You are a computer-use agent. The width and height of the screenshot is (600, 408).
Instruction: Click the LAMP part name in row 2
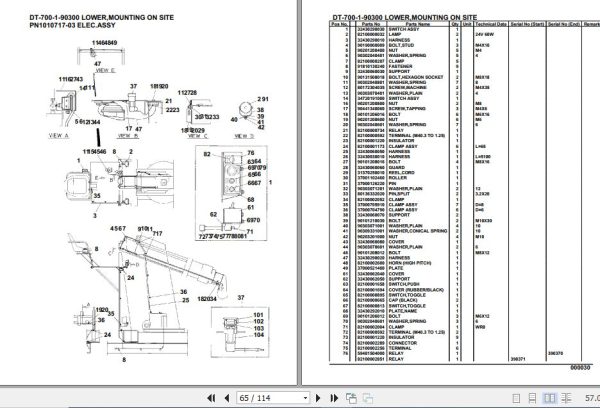395,34
